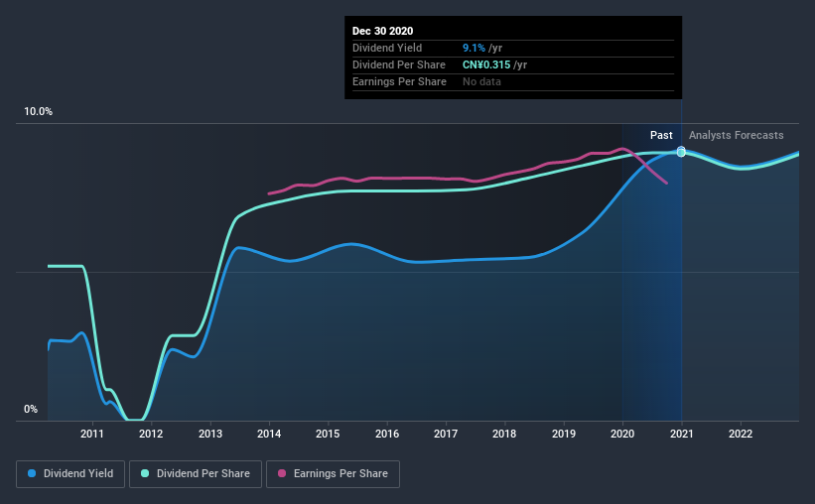Click the Dec 30 2020 data point marker
Viewport: 815px width, 504px height.
pyautogui.click(x=681, y=152)
